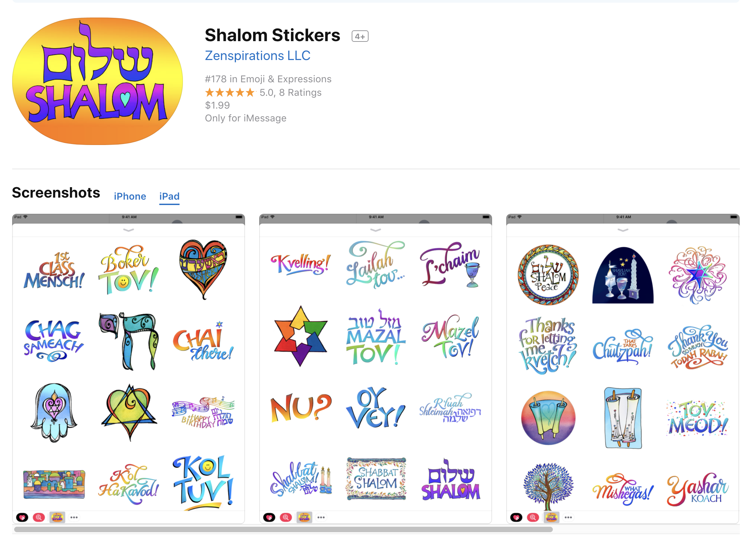Click the more dots icon in third screenshot

(568, 517)
